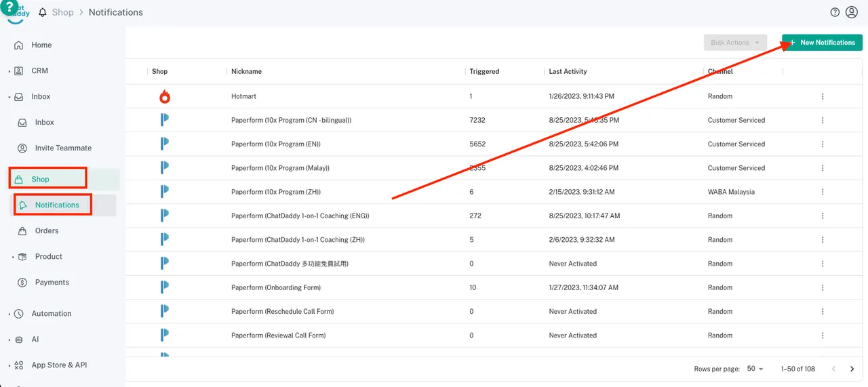
Task: Open the Bulk Actions dropdown
Action: (735, 43)
